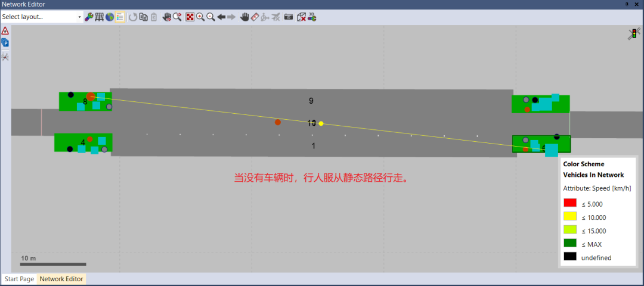Click the camera screenshot icon

coord(289,17)
